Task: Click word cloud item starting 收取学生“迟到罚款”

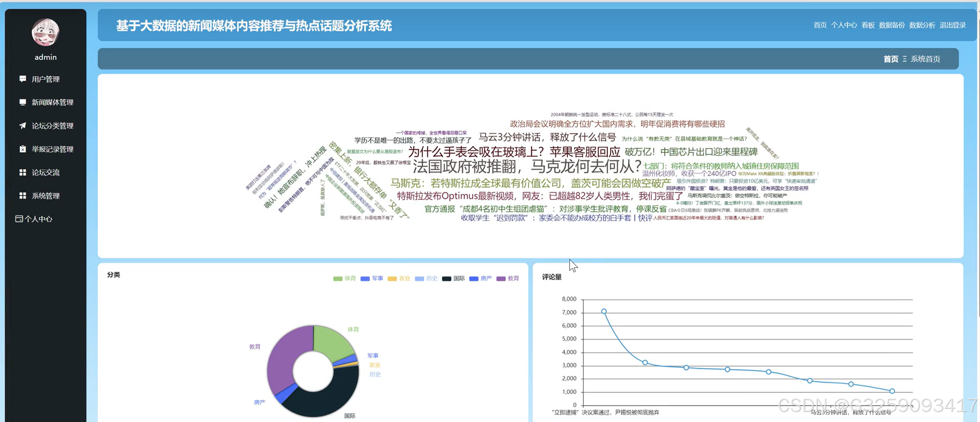Action: point(557,218)
